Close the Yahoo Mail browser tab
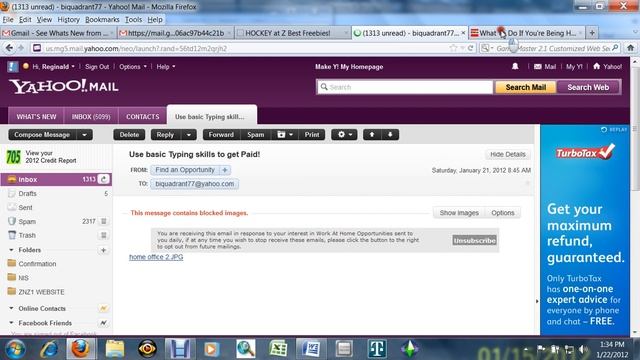 463,33
